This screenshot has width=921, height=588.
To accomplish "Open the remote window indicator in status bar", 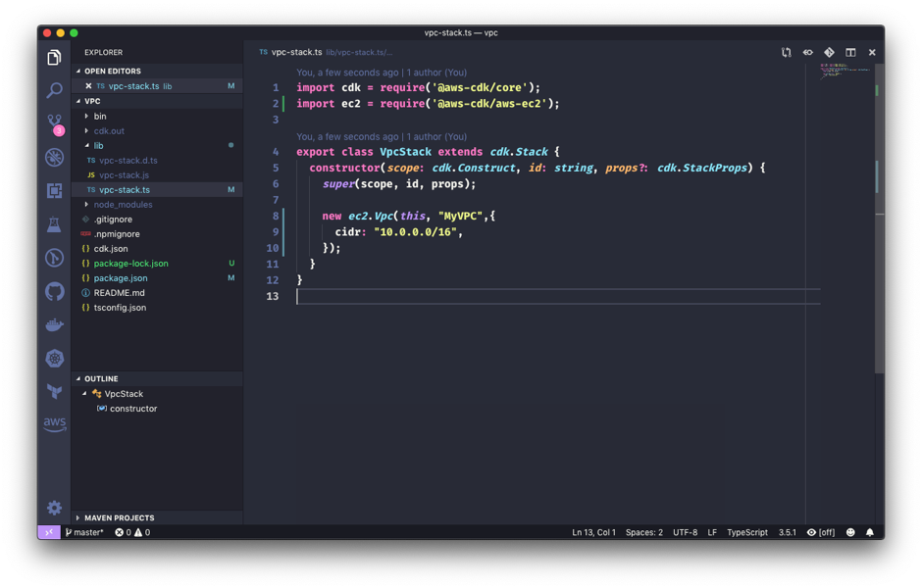I will point(49,532).
